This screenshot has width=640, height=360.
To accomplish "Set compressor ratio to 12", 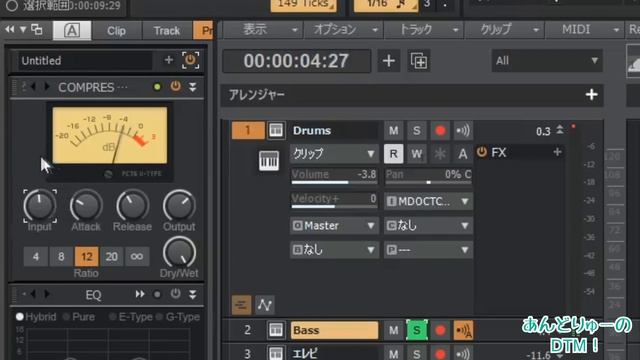I will click(87, 256).
